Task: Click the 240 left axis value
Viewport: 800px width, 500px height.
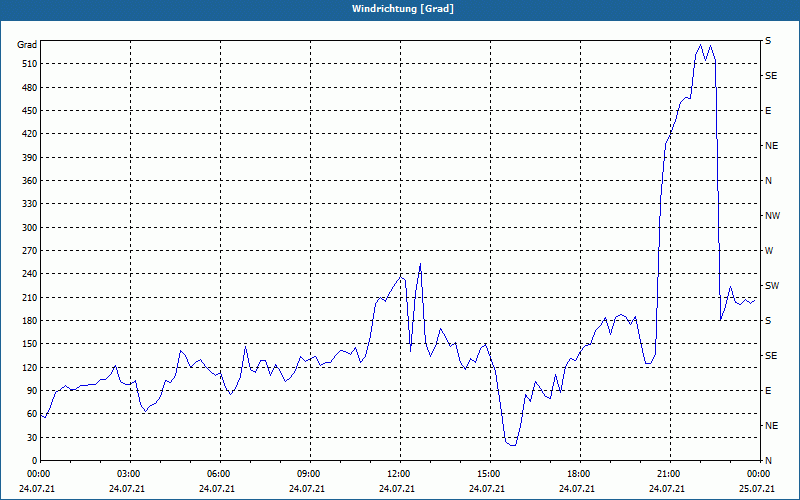Action: click(x=29, y=274)
